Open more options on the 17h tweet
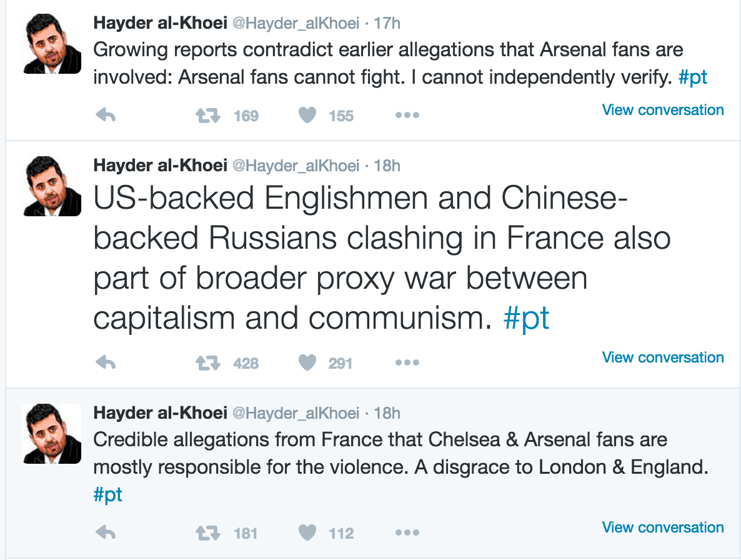741x560 pixels. pyautogui.click(x=407, y=116)
